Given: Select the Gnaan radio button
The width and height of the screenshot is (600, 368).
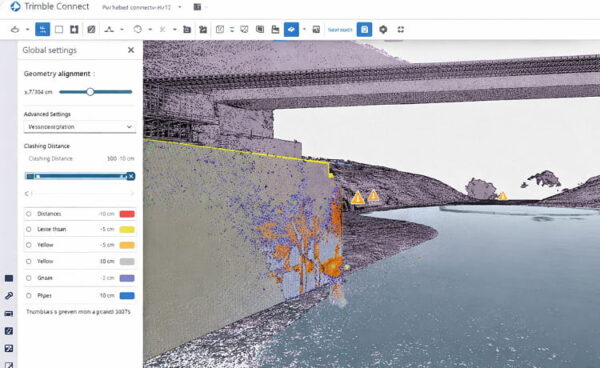Looking at the screenshot, I should 29,278.
